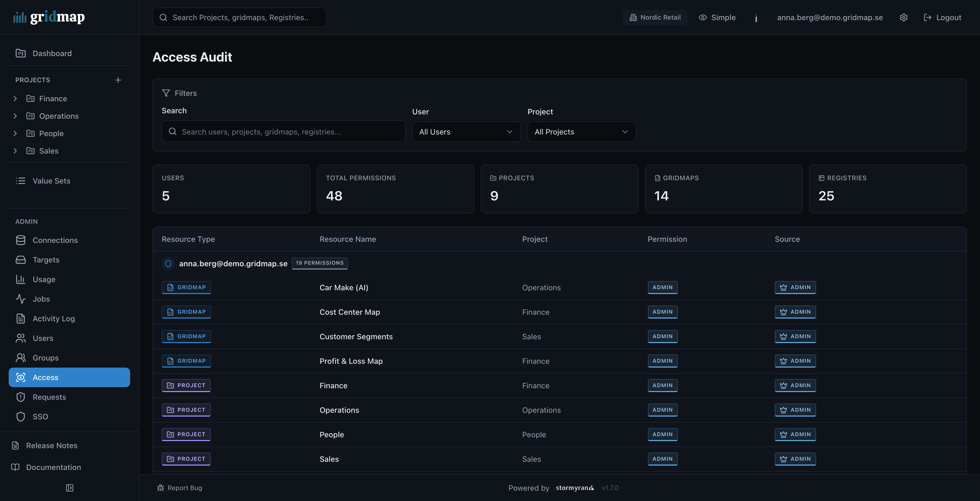Open the Operations project in sidebar
980x501 pixels.
pyautogui.click(x=59, y=116)
